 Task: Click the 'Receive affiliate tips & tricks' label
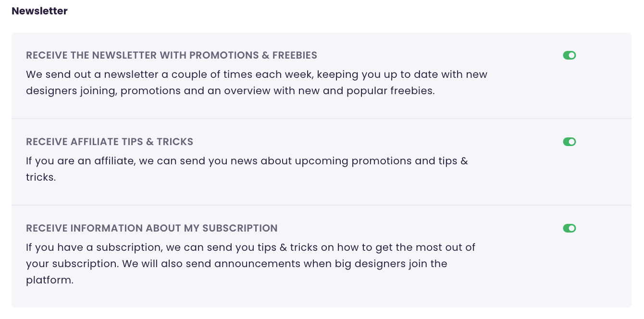[x=110, y=142]
